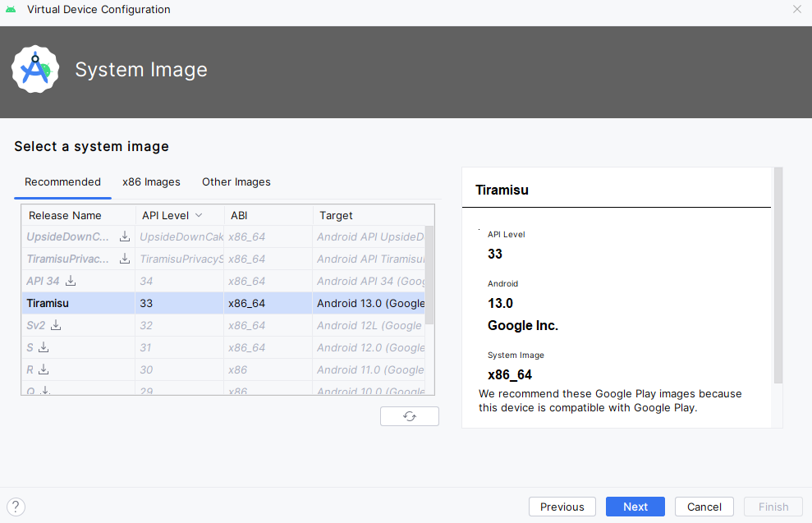
Task: Download the Sv2 system image
Action: tap(56, 325)
